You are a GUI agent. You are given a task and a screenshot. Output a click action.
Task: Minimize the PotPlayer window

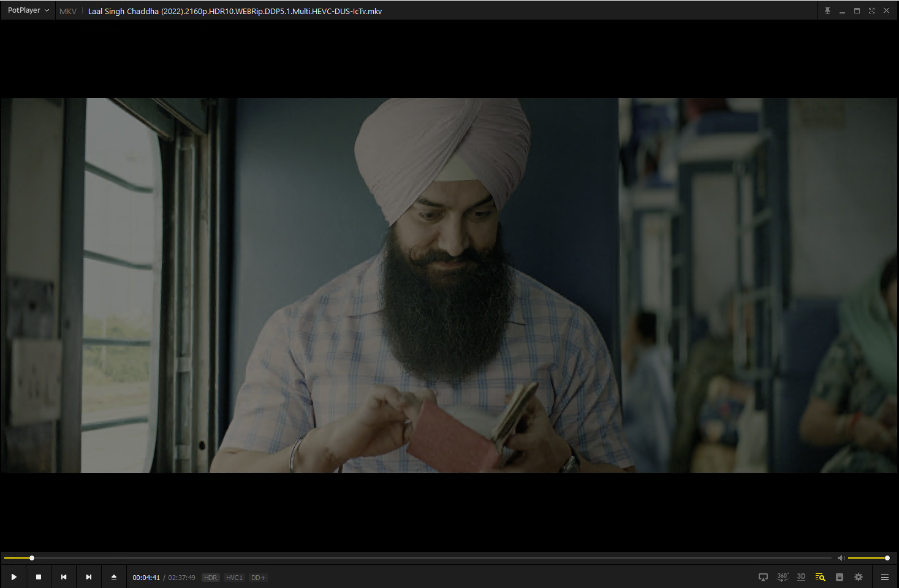842,11
